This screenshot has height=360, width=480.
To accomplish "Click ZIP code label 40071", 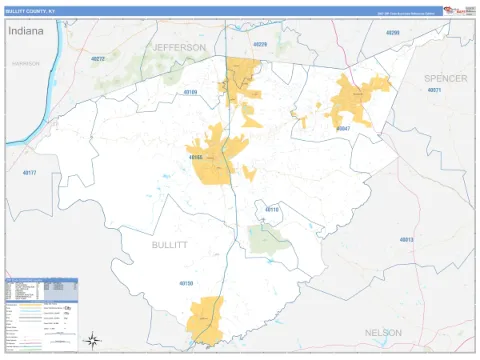I will tap(434, 90).
